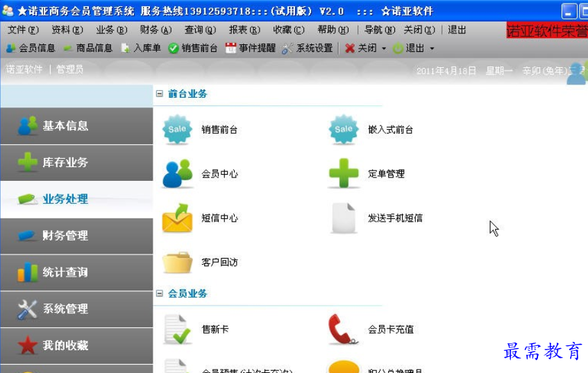Open the dropdown arrow next to 退出
The image size is (588, 373).
point(432,49)
